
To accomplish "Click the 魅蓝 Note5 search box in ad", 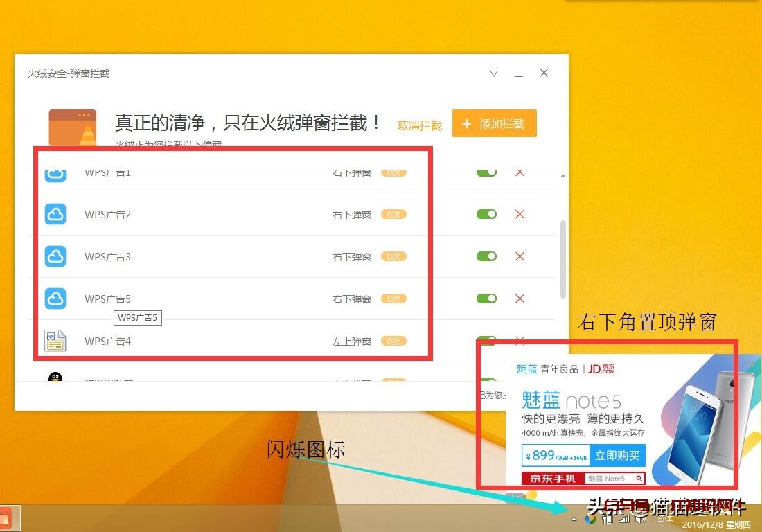I will (x=615, y=478).
